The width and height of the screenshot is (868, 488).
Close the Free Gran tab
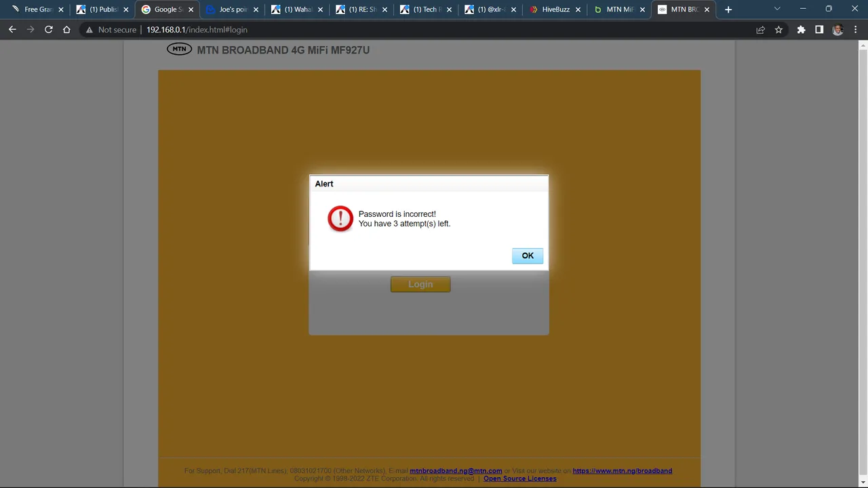tap(61, 9)
